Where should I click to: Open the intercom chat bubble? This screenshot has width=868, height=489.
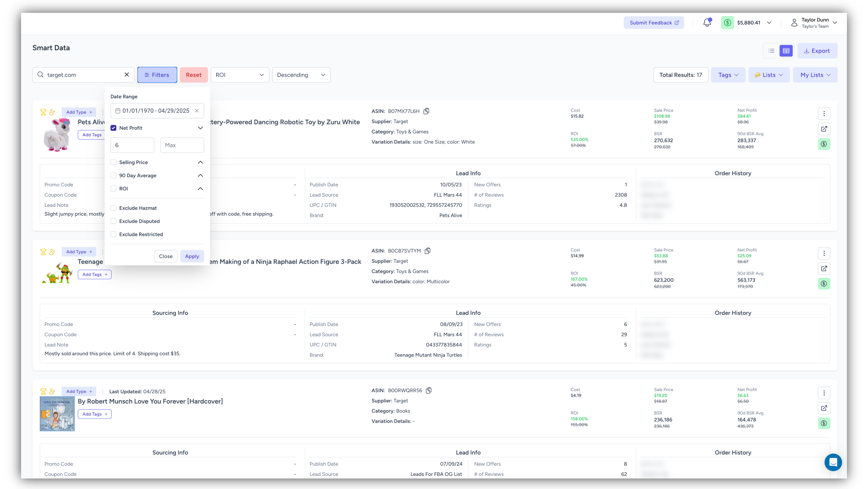coord(833,462)
